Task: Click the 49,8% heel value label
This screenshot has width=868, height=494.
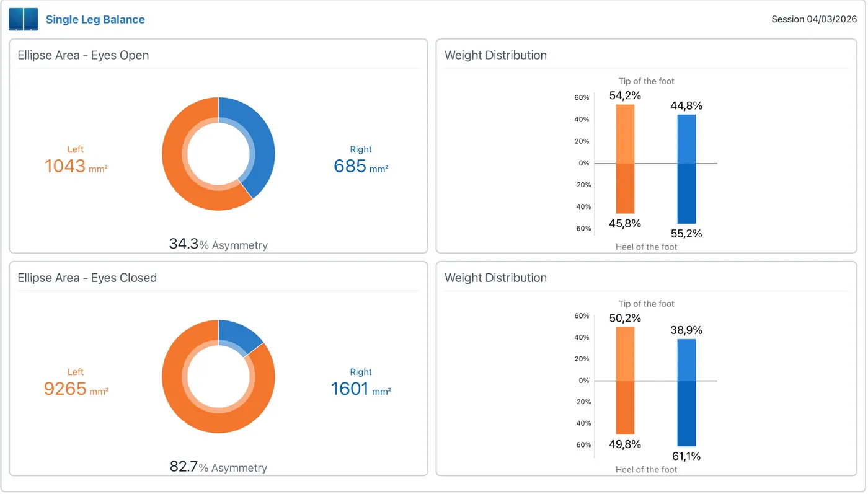Action: pos(625,444)
